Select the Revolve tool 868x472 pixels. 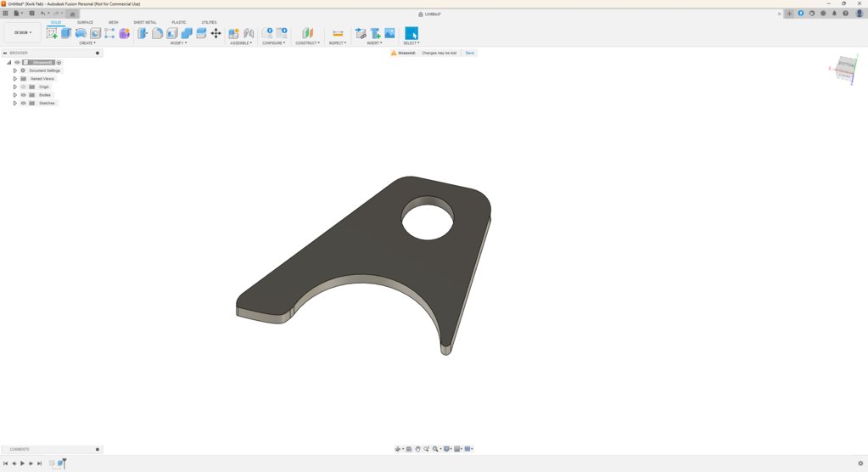pos(81,33)
